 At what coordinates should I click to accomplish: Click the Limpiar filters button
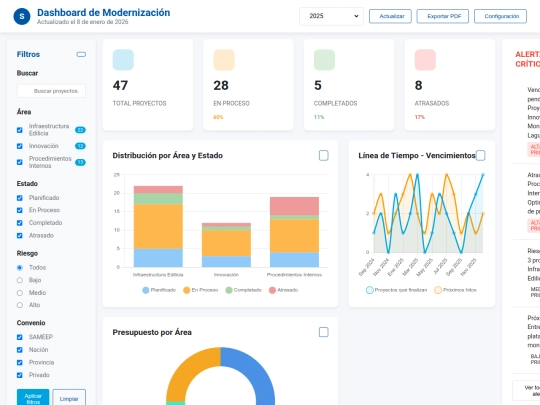pos(69,398)
